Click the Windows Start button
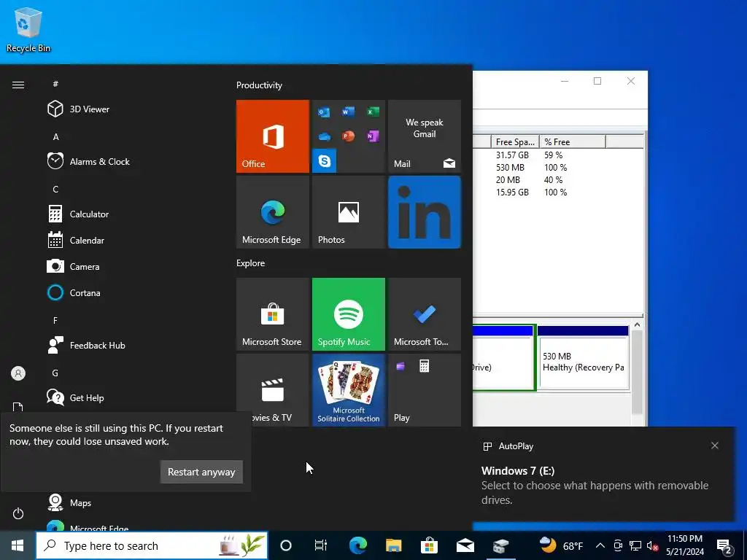 pyautogui.click(x=18, y=545)
